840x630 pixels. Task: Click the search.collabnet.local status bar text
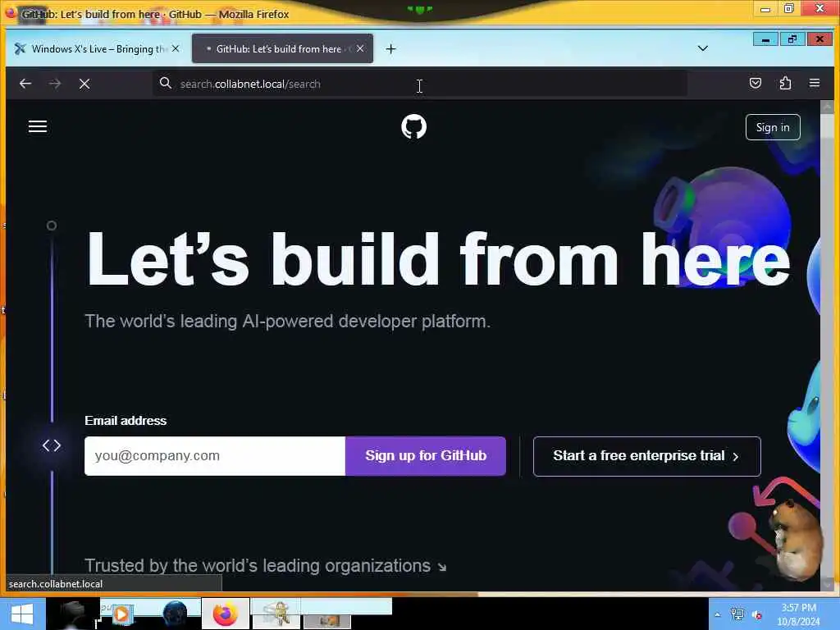tap(56, 584)
